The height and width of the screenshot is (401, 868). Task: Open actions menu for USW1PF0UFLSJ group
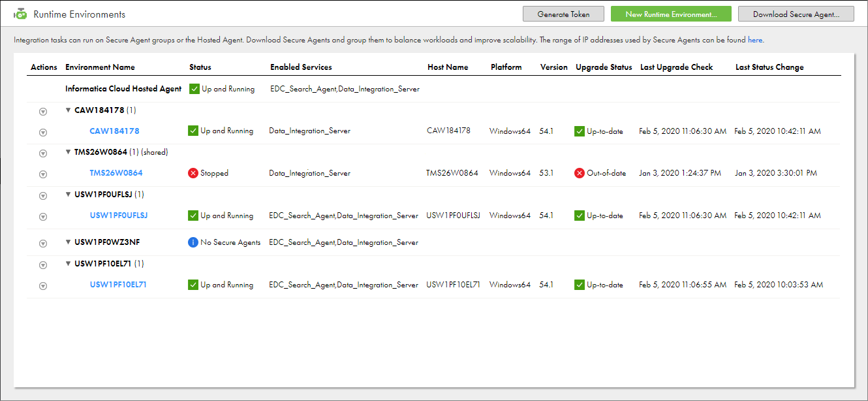[x=43, y=196]
